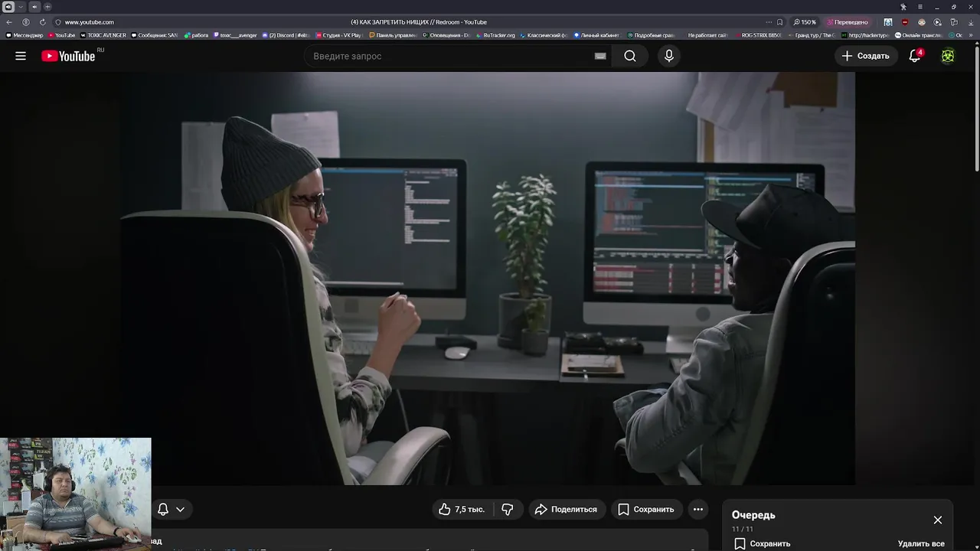Open the работа bookmark

coord(196,35)
